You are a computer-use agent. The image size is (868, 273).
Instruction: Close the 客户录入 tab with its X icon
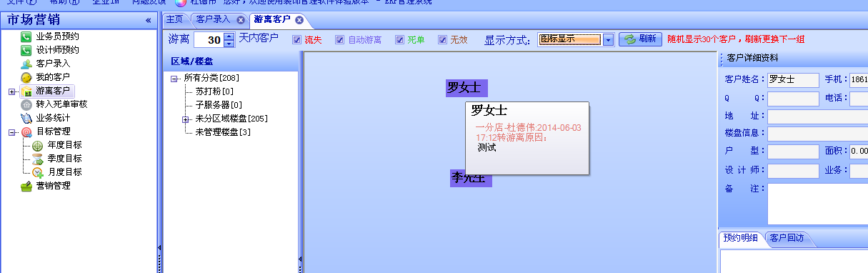240,20
